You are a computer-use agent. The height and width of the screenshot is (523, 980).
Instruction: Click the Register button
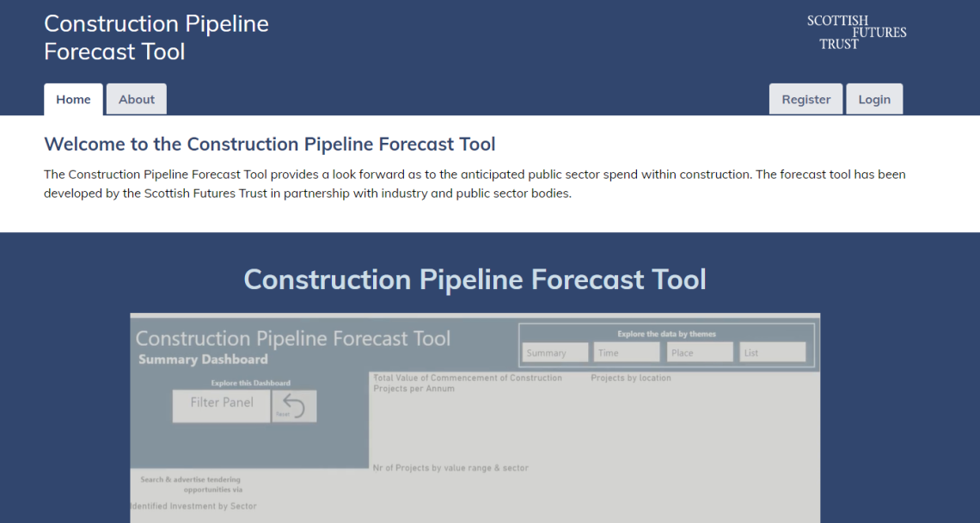[805, 98]
